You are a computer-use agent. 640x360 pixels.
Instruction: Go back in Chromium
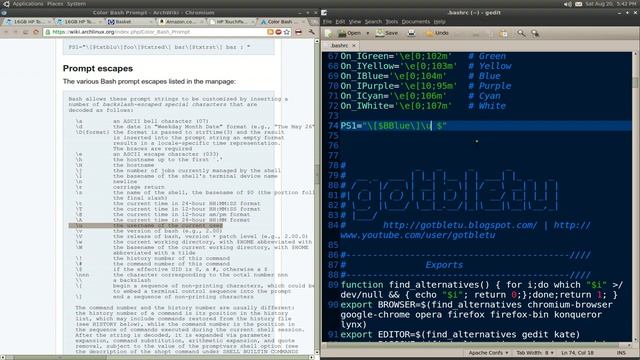coord(7,32)
